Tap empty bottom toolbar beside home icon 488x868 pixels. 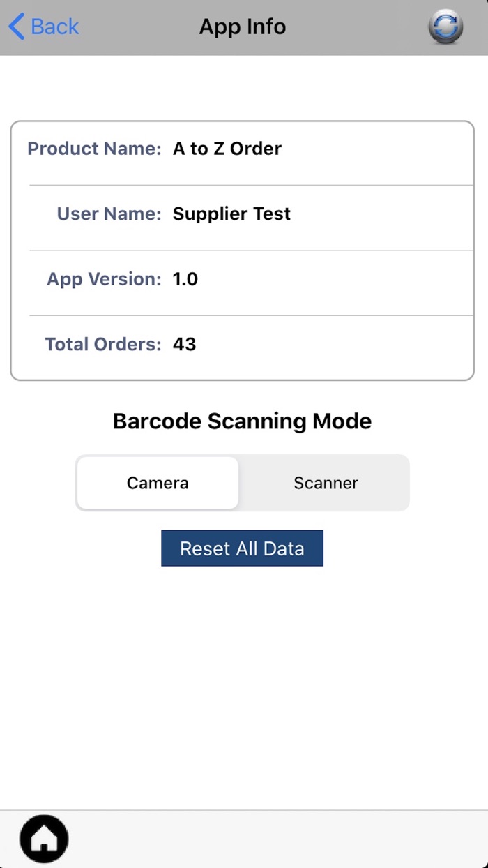(279, 838)
